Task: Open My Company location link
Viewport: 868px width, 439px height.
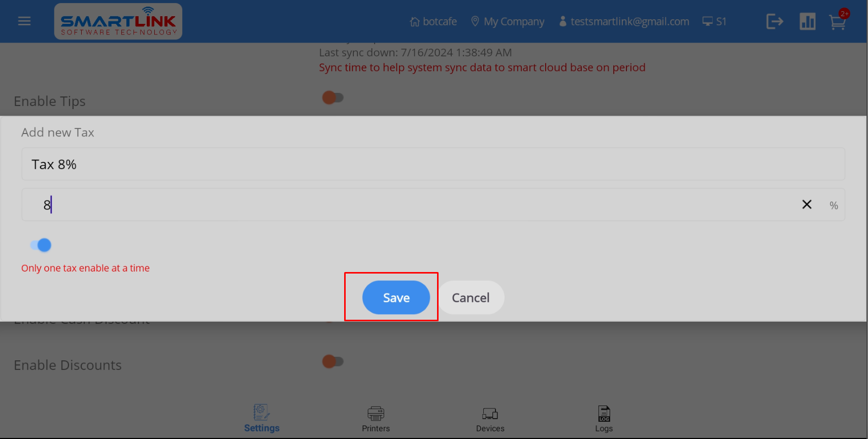Action: 508,21
